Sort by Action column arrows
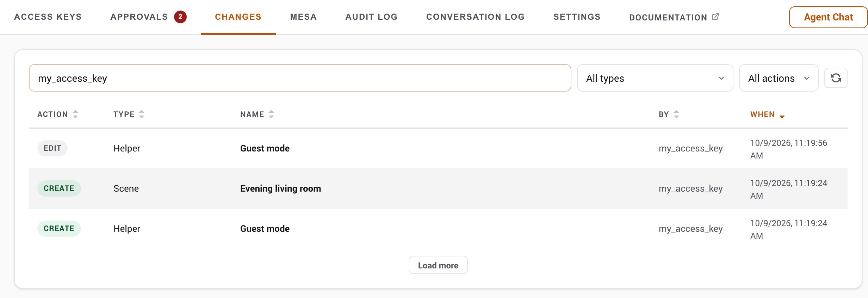The height and width of the screenshot is (298, 868). (75, 114)
